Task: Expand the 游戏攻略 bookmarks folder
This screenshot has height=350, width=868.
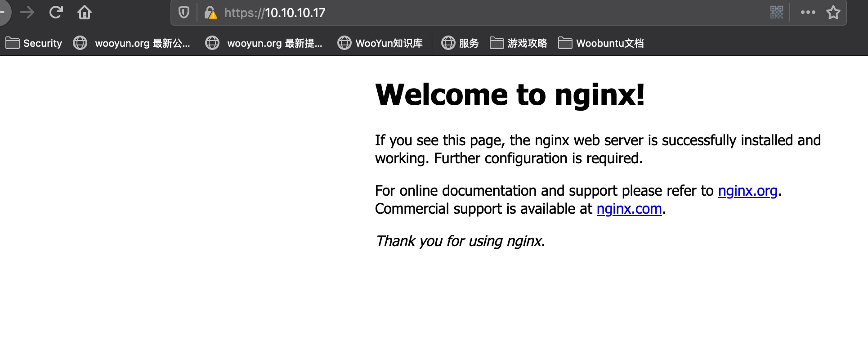Action: coord(518,43)
